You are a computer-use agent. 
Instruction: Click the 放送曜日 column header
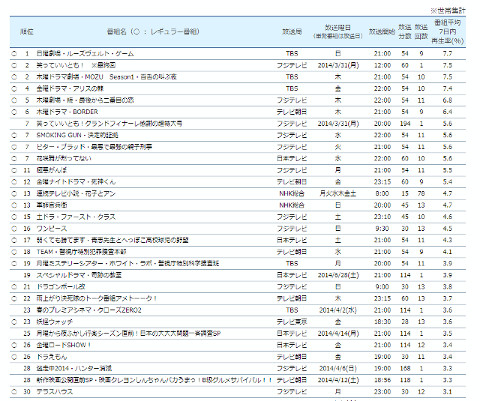[338, 32]
